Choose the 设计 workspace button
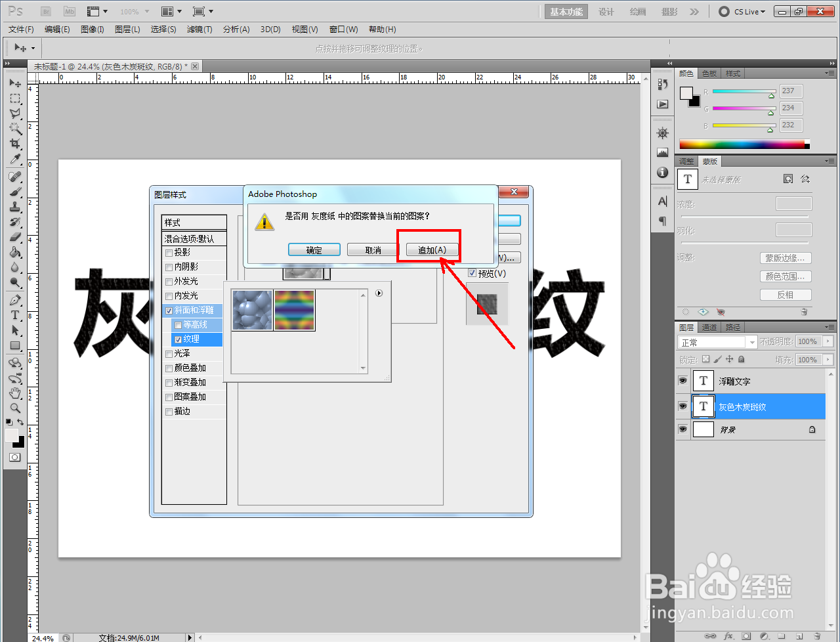 [x=606, y=12]
